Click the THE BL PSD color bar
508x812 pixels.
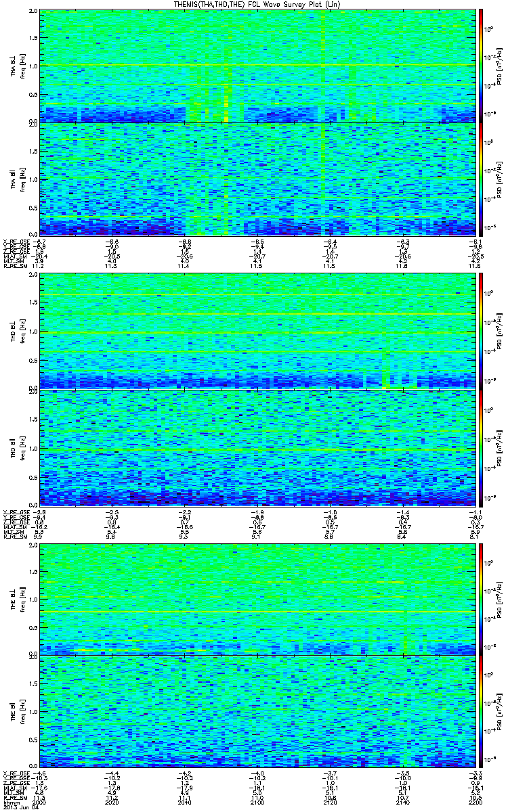click(x=481, y=598)
